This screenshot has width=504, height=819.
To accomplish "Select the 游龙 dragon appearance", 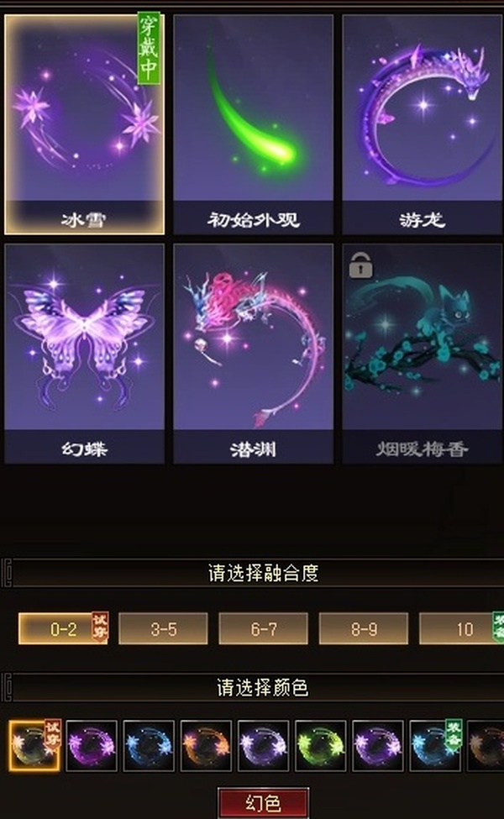I will coord(422,124).
